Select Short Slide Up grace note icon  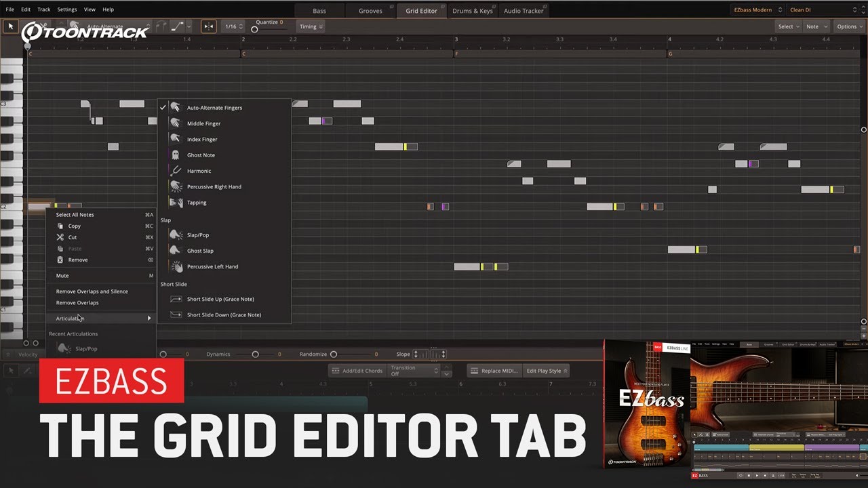pos(175,299)
